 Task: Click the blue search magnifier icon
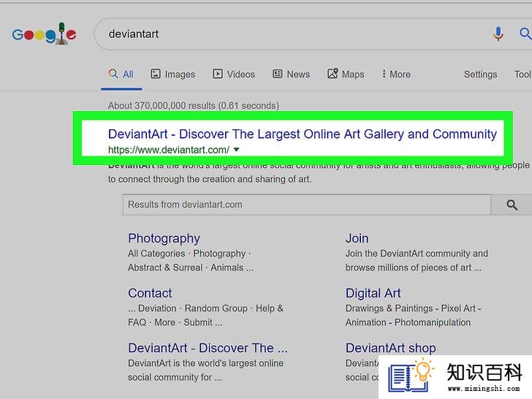[x=525, y=34]
